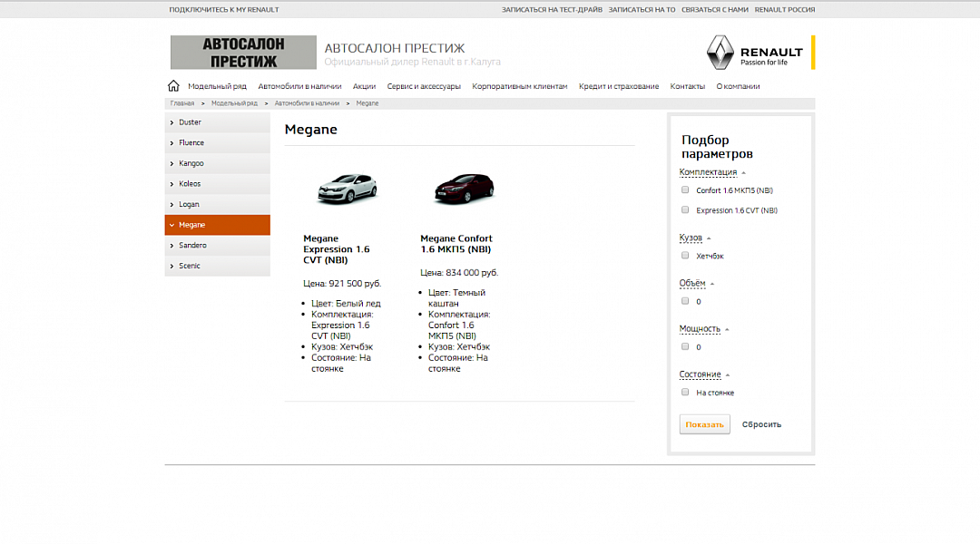Open the Кредит и страхование menu item

[619, 86]
